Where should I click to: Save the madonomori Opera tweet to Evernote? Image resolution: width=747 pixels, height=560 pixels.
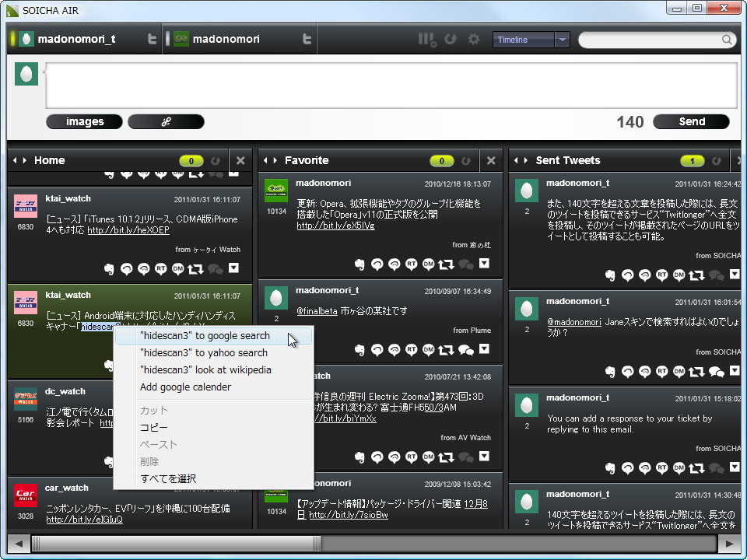pos(359,264)
